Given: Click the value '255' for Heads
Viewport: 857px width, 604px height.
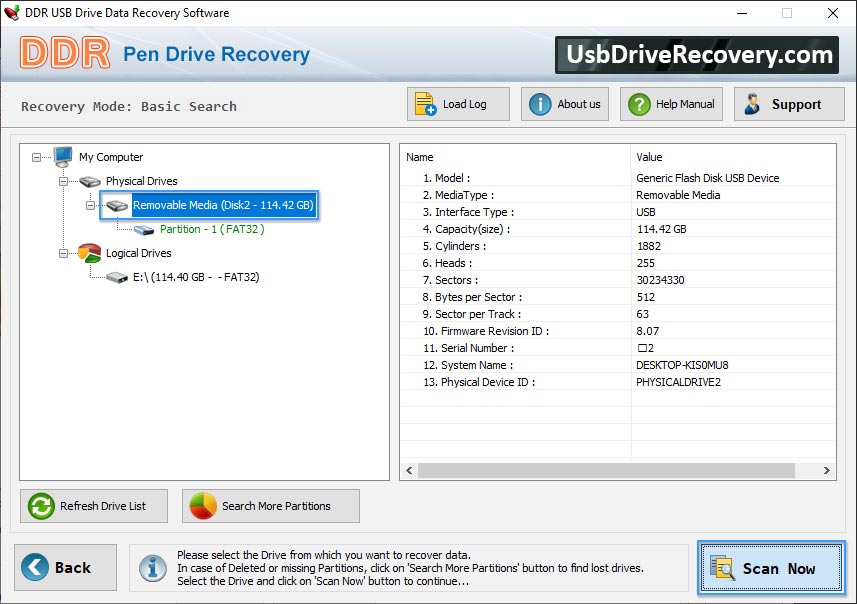Looking at the screenshot, I should (645, 263).
